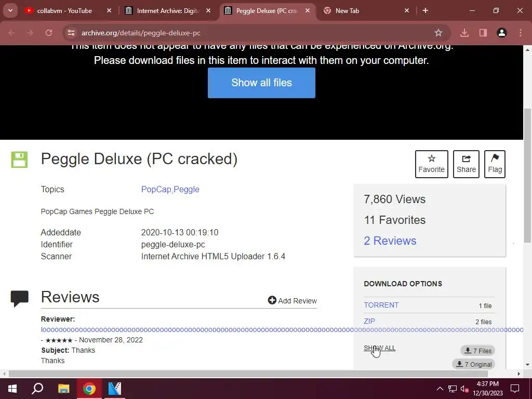The width and height of the screenshot is (532, 399).
Task: Bookmark this page with star icon
Action: (438, 33)
